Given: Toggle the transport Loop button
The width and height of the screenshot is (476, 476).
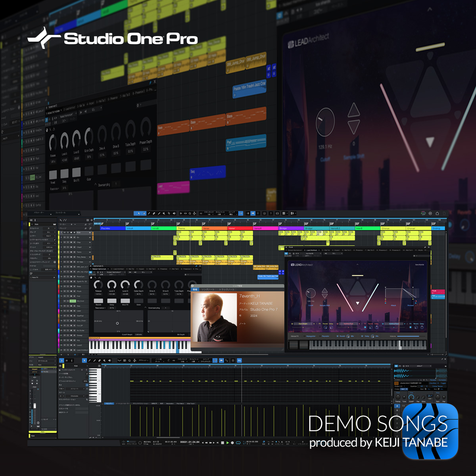Looking at the screenshot, I should tap(238, 442).
